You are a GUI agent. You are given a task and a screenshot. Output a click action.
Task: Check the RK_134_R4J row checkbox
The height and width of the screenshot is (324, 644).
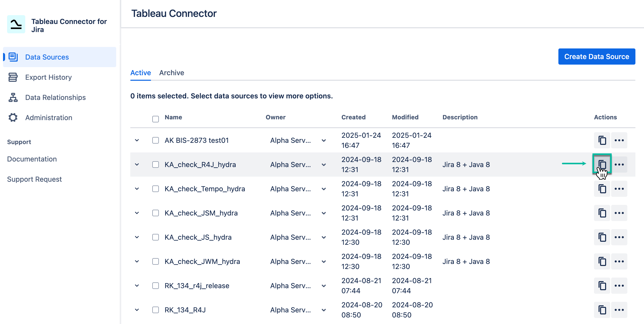pos(155,310)
